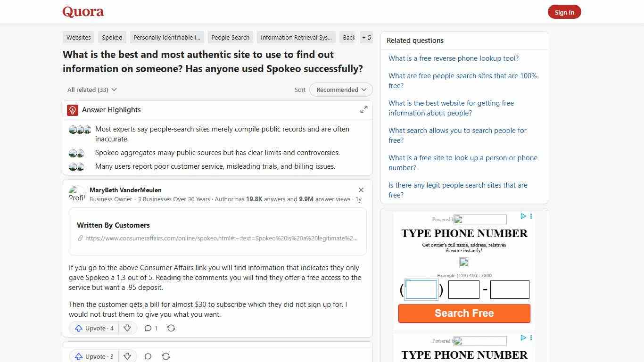Open 'What is a free reverse phone lookup tool?'

(453, 58)
